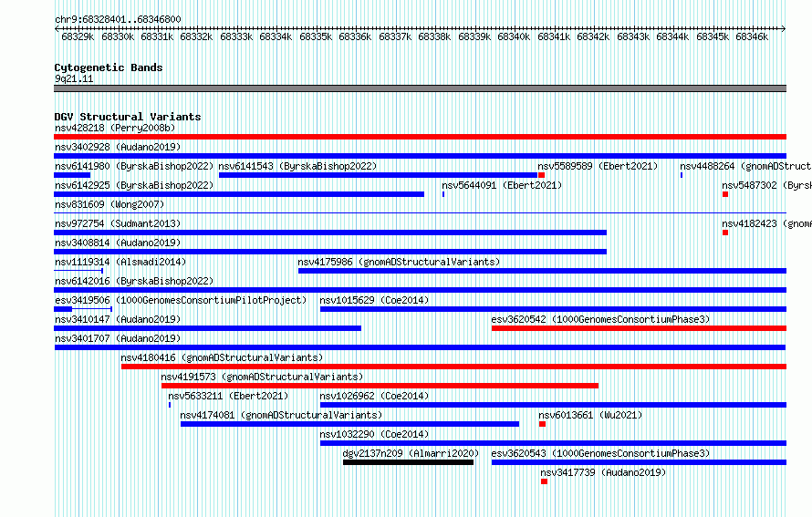812x517 pixels.
Task: Click the red esv3620542 variant bar
Action: (639, 328)
